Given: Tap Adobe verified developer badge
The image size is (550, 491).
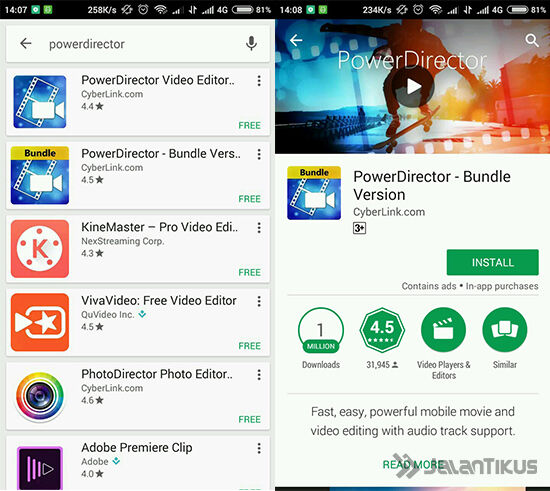Looking at the screenshot, I should tap(116, 461).
